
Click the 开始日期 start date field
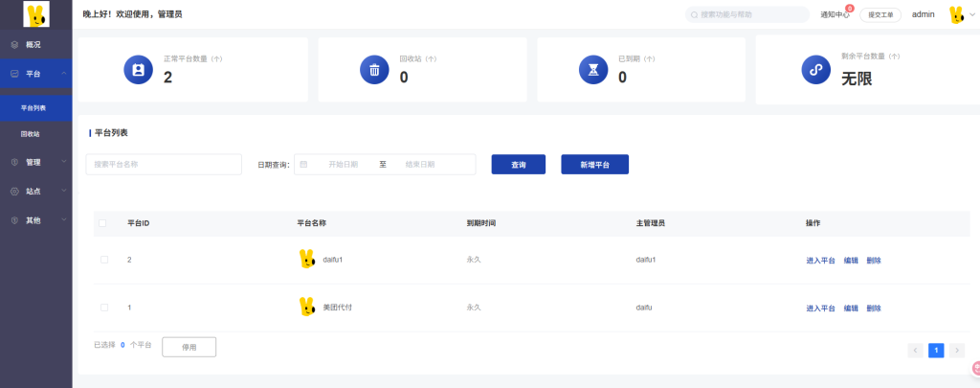[343, 165]
